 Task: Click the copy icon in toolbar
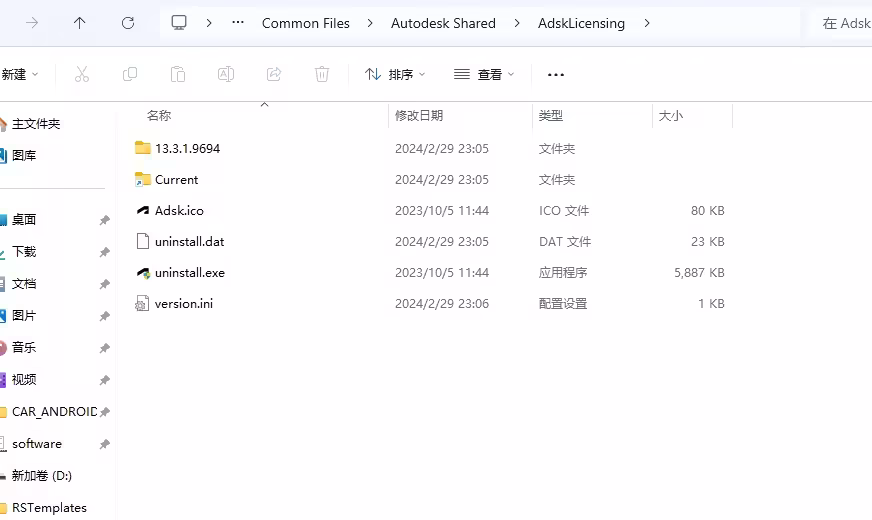(130, 74)
